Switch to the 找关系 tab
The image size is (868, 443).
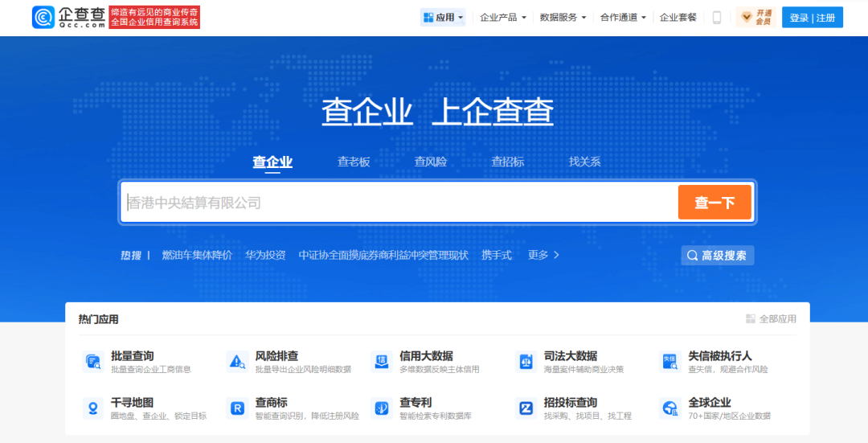tap(584, 162)
